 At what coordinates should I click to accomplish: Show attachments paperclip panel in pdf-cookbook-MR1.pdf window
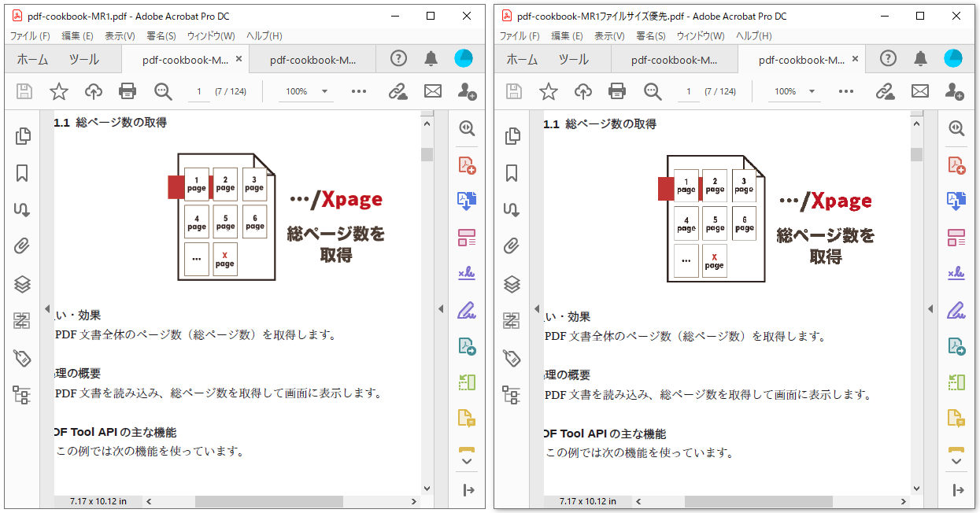(23, 246)
